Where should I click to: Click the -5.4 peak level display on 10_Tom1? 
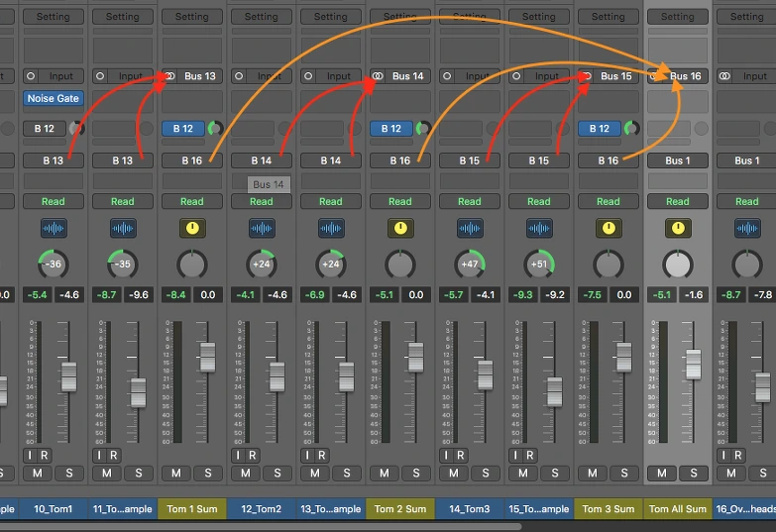tap(37, 295)
